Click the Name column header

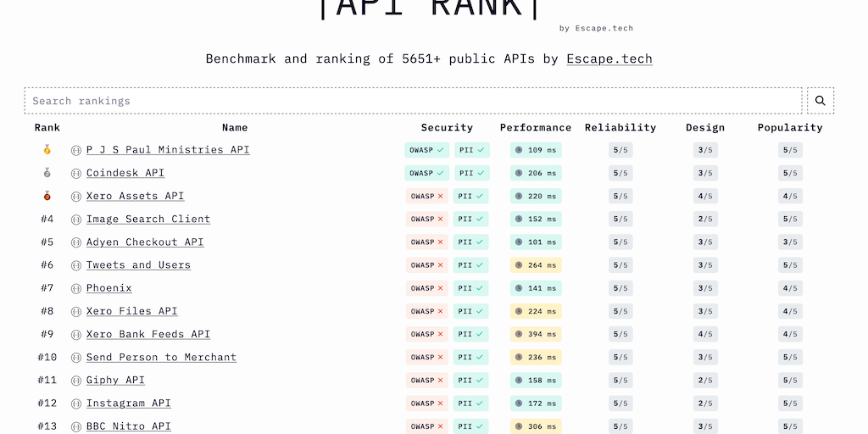pos(235,127)
